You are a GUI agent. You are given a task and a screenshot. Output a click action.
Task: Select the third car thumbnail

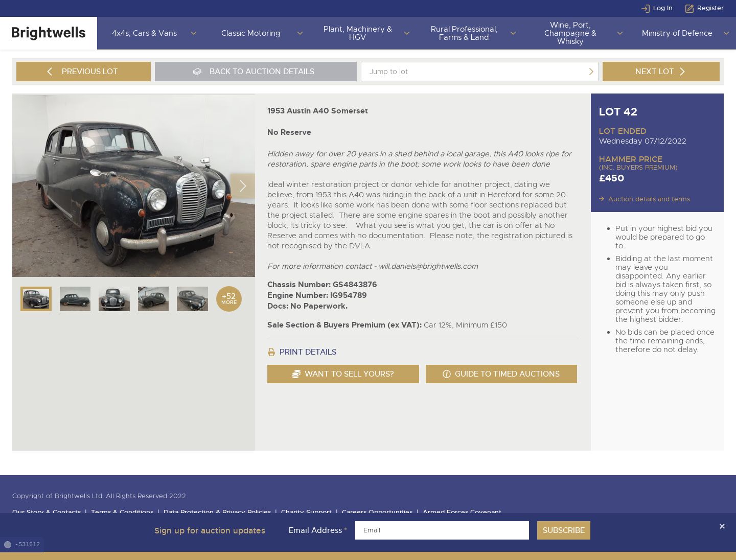114,299
